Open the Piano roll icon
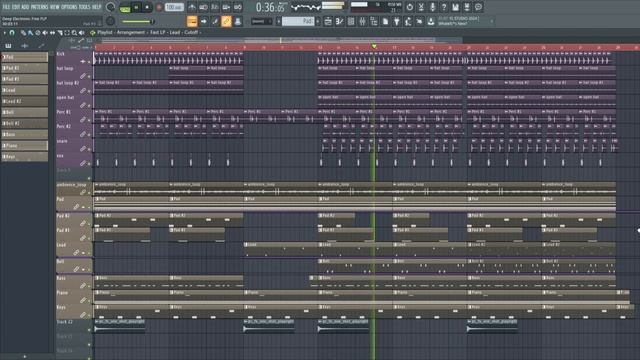The height and width of the screenshot is (360, 640). [339, 21]
